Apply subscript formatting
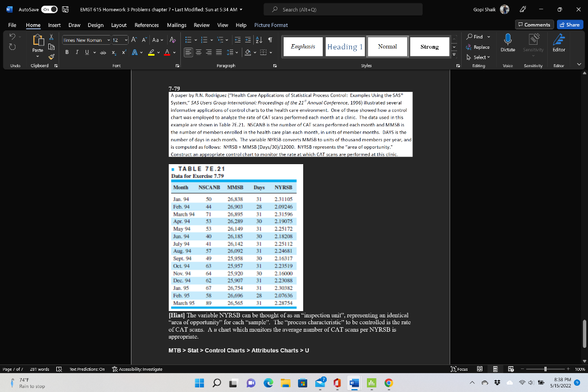The image size is (588, 392). pos(114,52)
